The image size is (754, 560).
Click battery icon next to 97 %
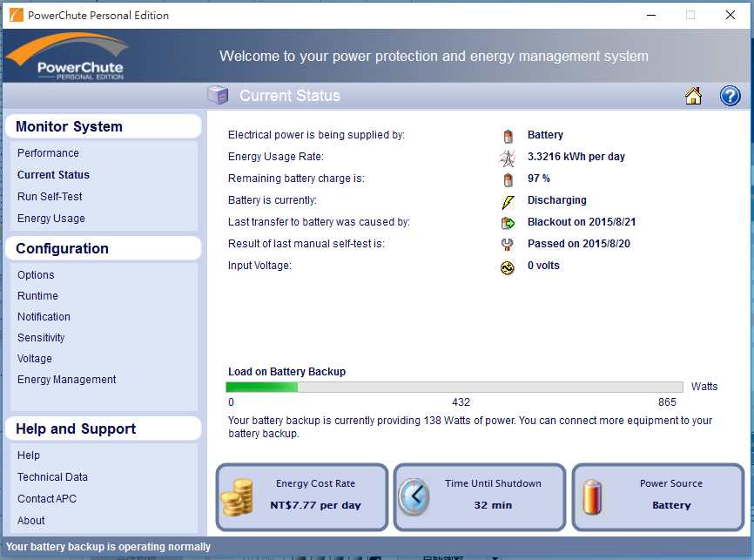[x=508, y=179]
